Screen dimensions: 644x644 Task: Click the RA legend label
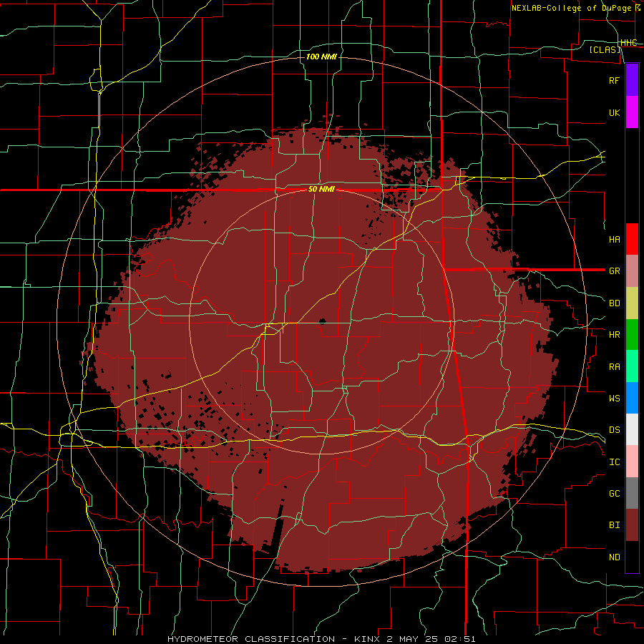tap(614, 367)
